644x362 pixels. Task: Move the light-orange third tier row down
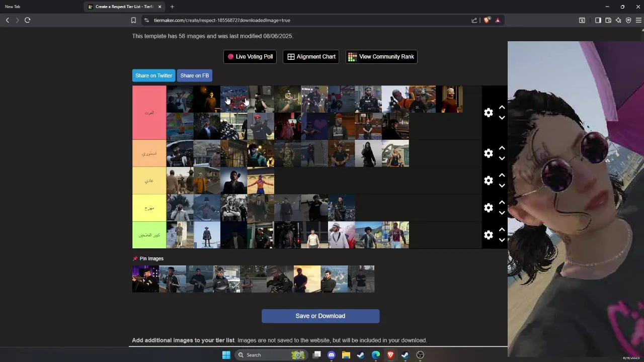[502, 186]
